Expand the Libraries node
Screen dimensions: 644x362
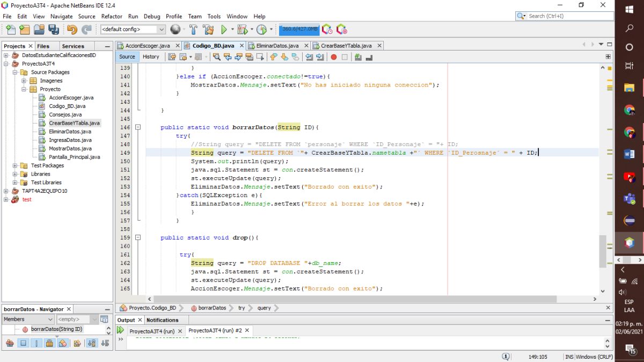point(15,174)
